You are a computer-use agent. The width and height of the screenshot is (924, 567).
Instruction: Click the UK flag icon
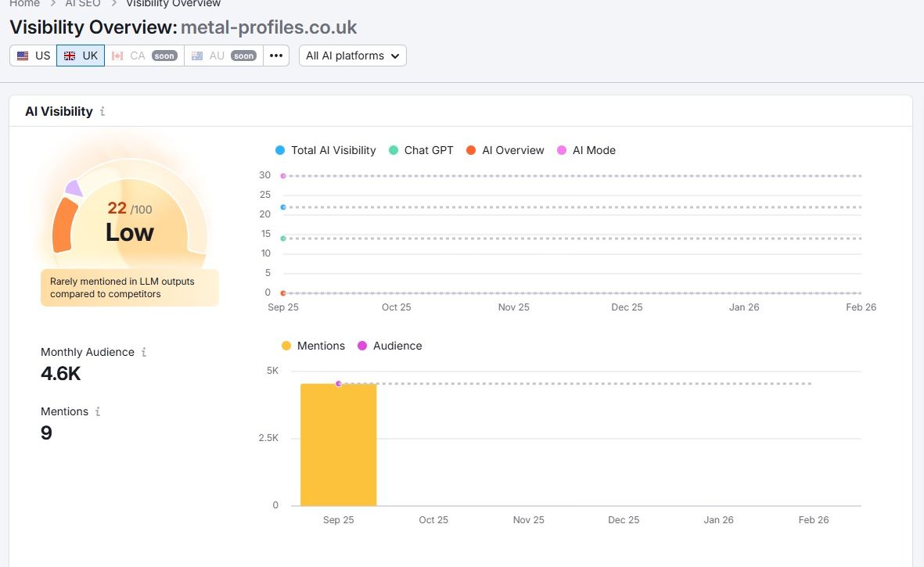pos(70,56)
